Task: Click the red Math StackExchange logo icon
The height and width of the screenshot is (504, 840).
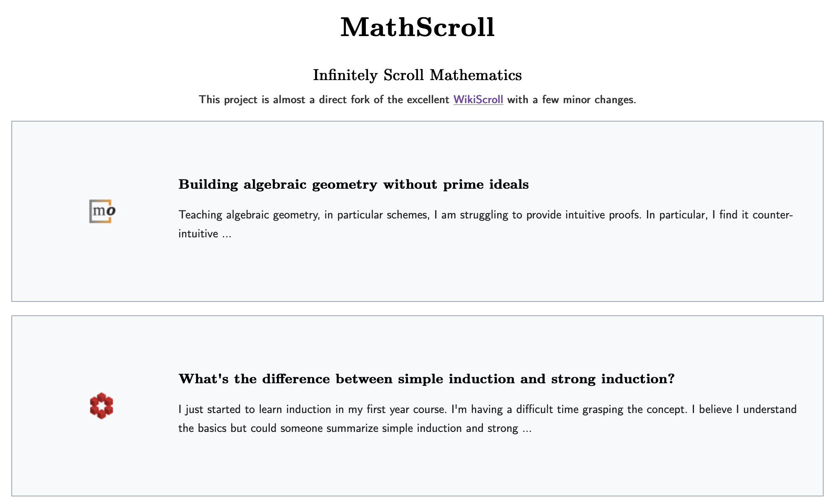Action: [x=102, y=405]
